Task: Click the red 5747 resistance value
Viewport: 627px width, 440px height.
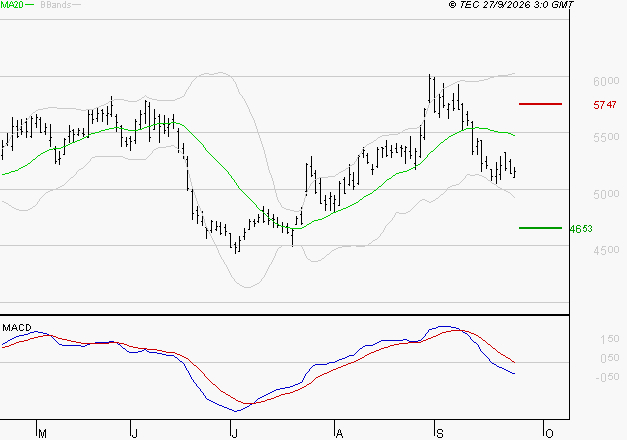Action: (x=605, y=105)
